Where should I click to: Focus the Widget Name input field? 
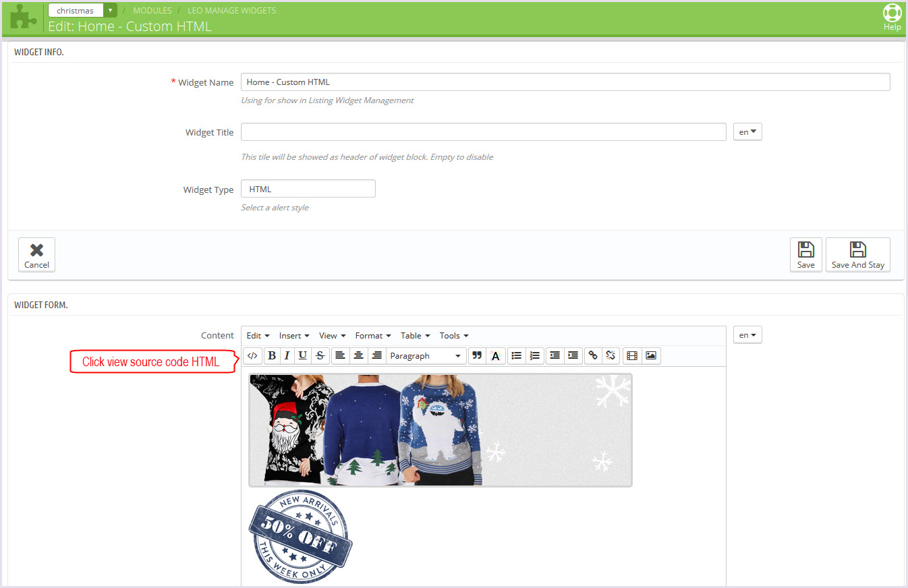[x=565, y=82]
